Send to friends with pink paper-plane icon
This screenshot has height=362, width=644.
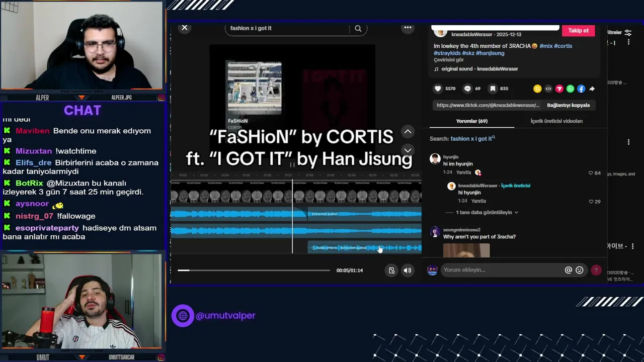(x=559, y=89)
